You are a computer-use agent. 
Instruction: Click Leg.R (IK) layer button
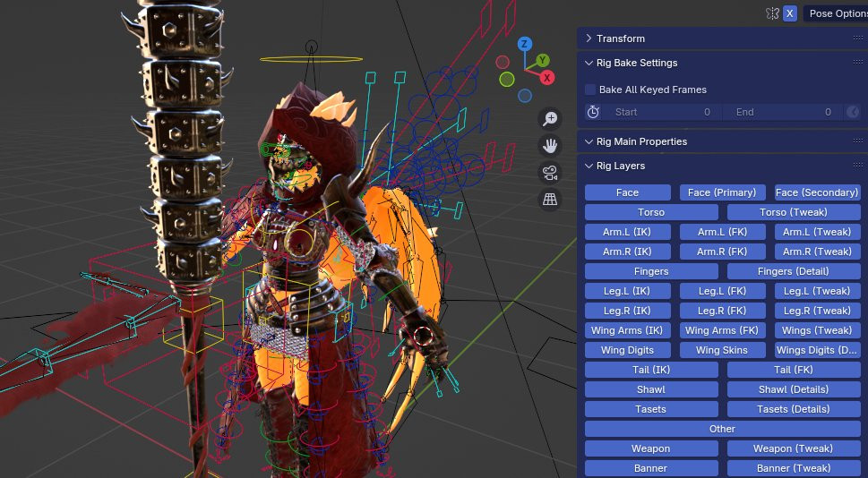tap(628, 311)
